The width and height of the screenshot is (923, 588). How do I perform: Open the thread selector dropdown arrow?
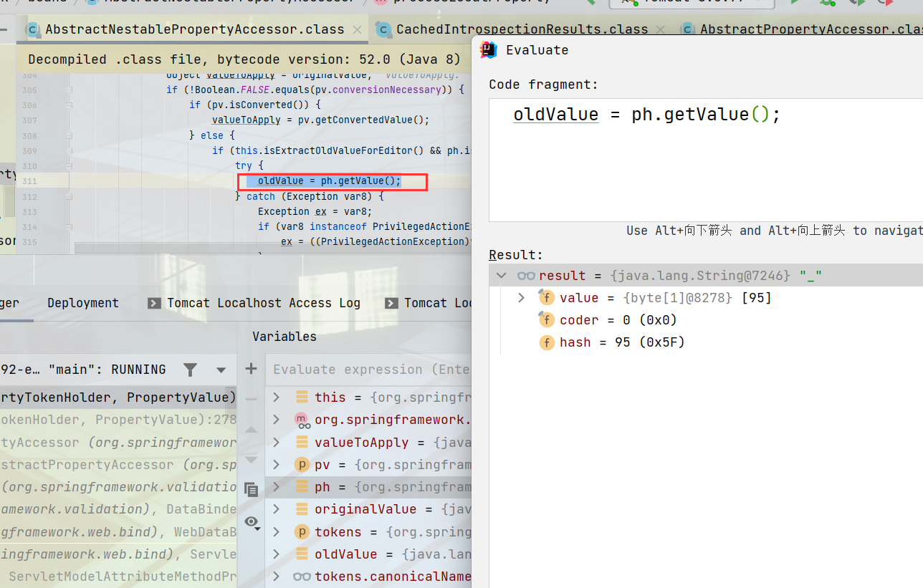221,370
